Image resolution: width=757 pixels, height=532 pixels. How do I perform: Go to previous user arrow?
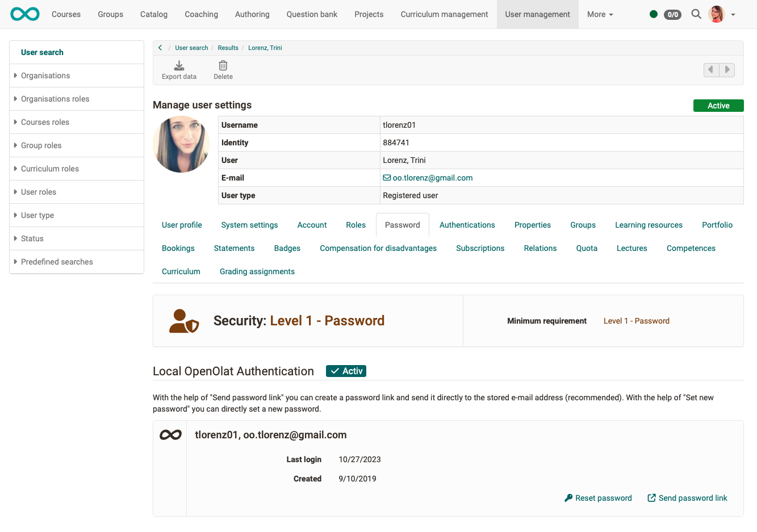(711, 70)
